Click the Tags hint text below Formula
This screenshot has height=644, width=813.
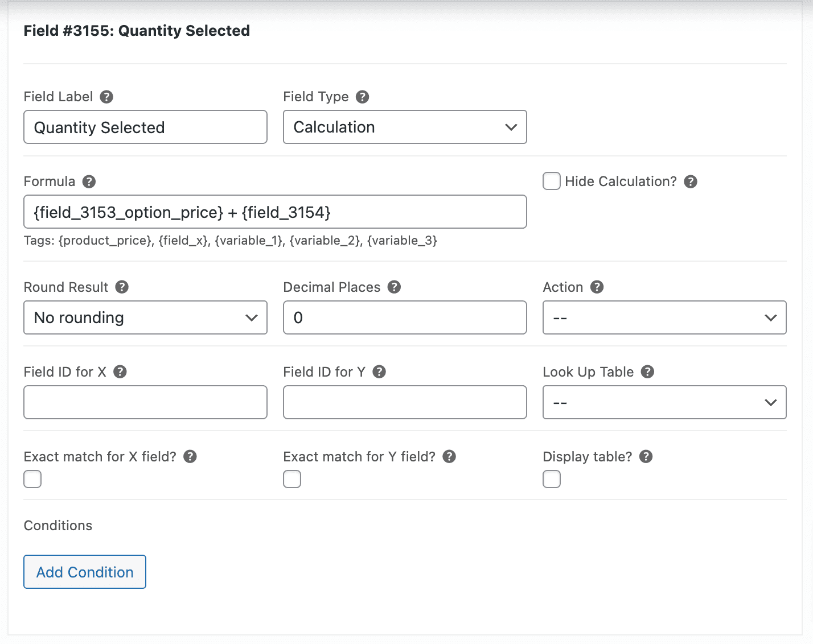click(x=231, y=241)
